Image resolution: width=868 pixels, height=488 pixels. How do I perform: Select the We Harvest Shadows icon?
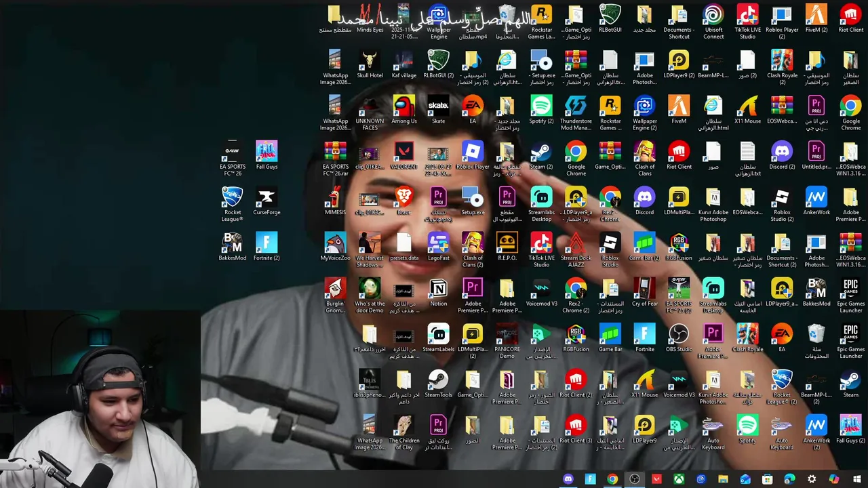pyautogui.click(x=370, y=250)
